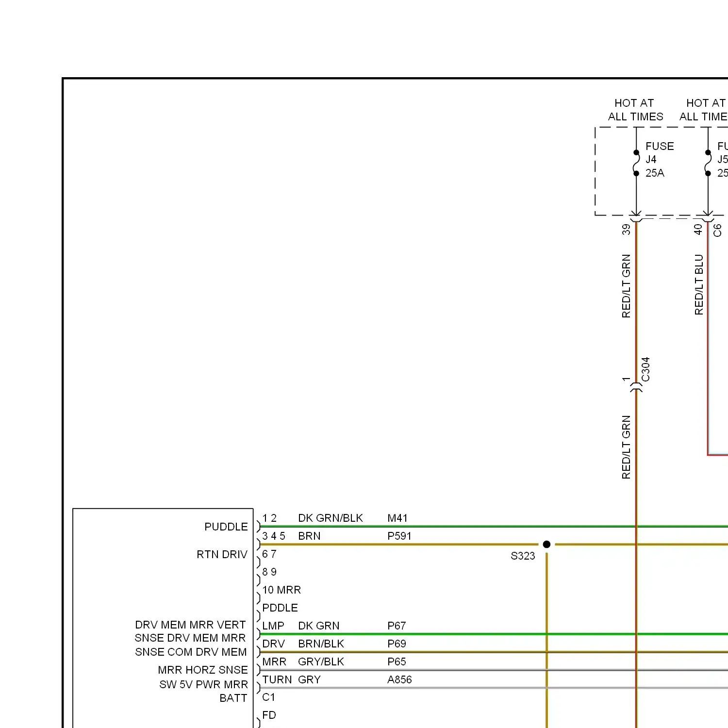Viewport: 728px width, 728px height.
Task: Click the J4 fuse symbol
Action: pyautogui.click(x=636, y=163)
